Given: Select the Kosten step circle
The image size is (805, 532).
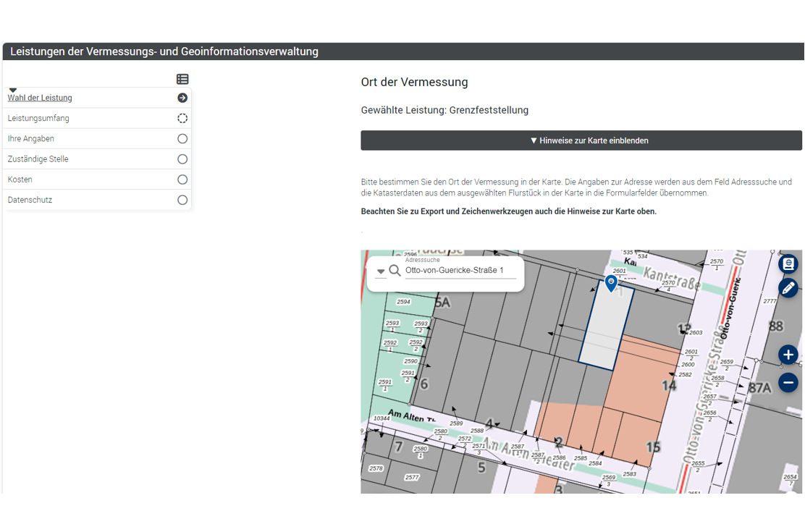Looking at the screenshot, I should tap(182, 180).
